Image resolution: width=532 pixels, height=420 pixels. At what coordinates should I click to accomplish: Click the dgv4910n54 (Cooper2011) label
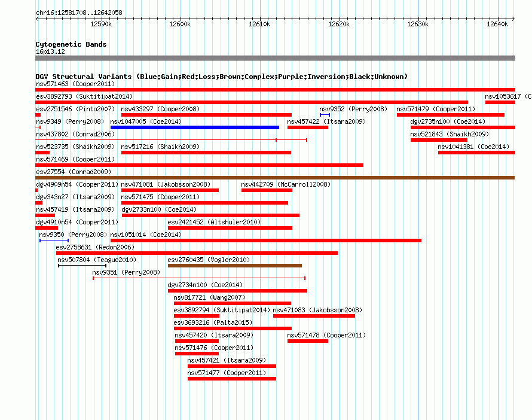tap(77, 222)
